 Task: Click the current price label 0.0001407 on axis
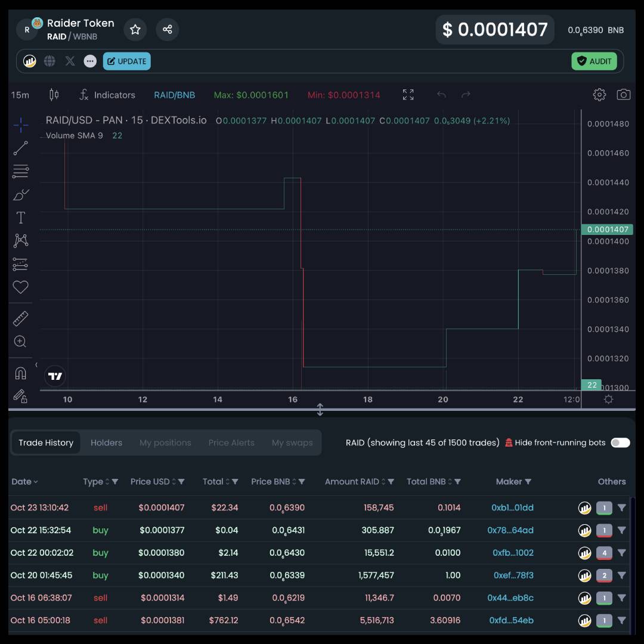(x=608, y=229)
